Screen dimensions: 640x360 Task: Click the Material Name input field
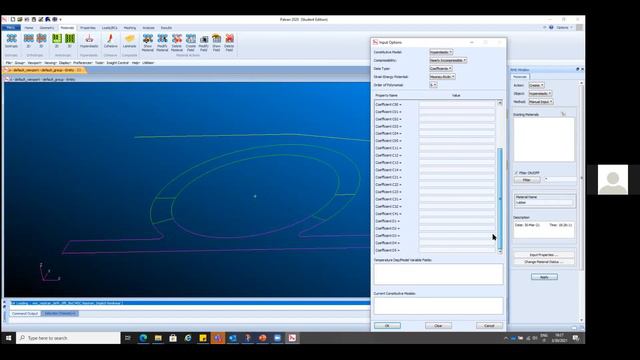pos(544,202)
